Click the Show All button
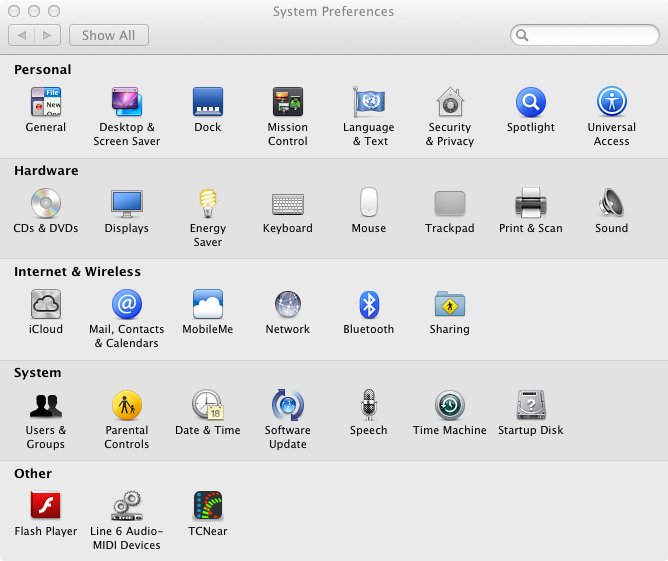This screenshot has height=561, width=668. point(109,35)
